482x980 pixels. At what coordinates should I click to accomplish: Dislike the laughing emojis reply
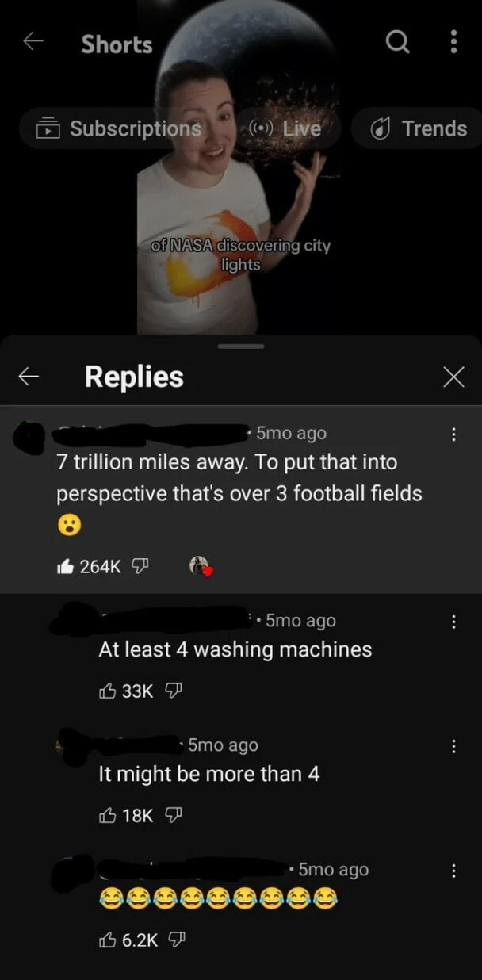click(175, 940)
